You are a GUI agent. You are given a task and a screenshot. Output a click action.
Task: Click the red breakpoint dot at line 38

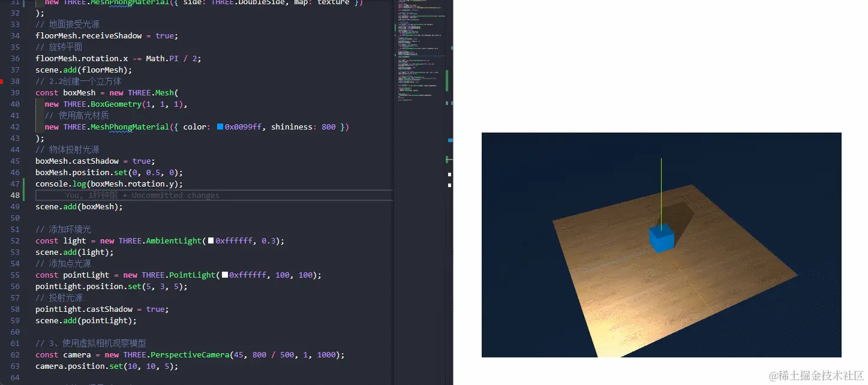point(2,81)
